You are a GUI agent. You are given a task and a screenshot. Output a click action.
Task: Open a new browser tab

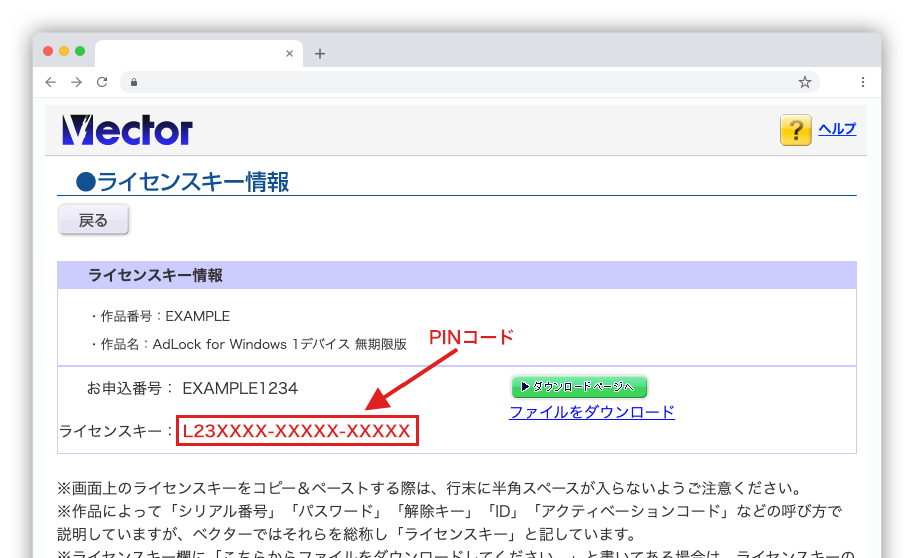(320, 54)
